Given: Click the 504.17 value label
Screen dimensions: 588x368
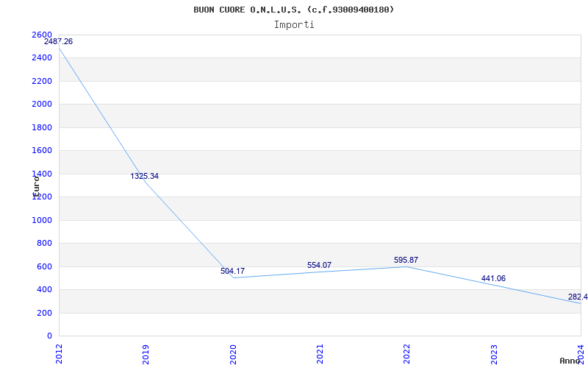Looking at the screenshot, I should [232, 271].
